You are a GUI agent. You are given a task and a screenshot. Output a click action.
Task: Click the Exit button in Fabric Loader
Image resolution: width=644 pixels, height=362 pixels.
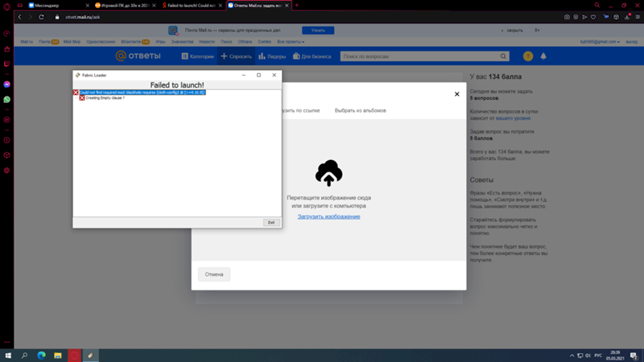point(271,222)
